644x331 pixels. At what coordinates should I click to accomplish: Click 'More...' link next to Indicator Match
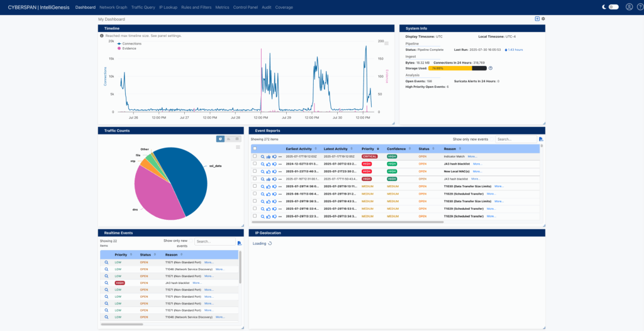click(472, 156)
